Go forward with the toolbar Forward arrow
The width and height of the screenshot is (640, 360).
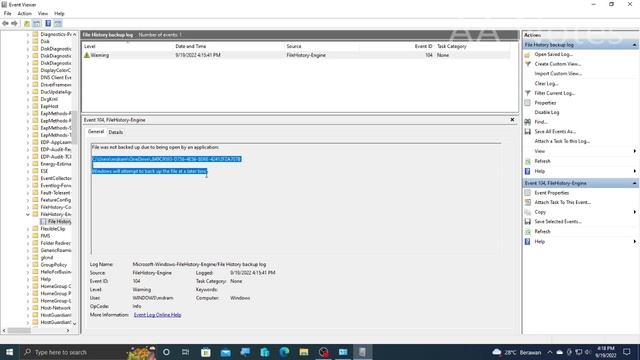(14, 24)
